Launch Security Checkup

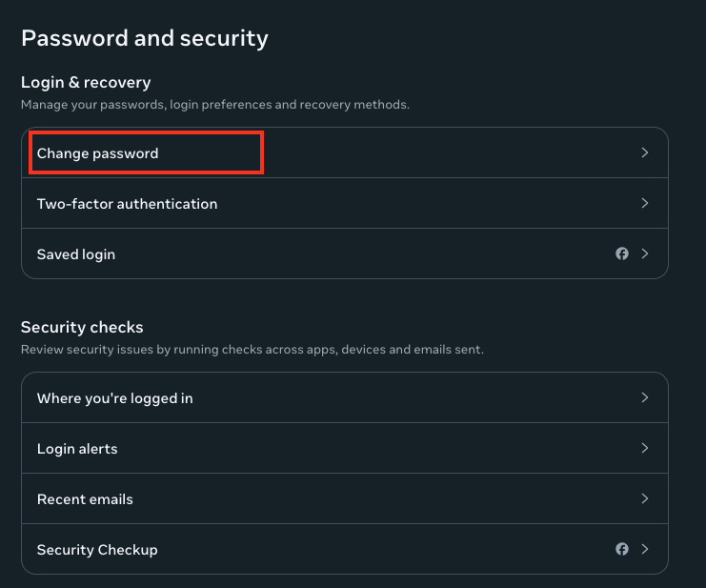pyautogui.click(x=97, y=550)
